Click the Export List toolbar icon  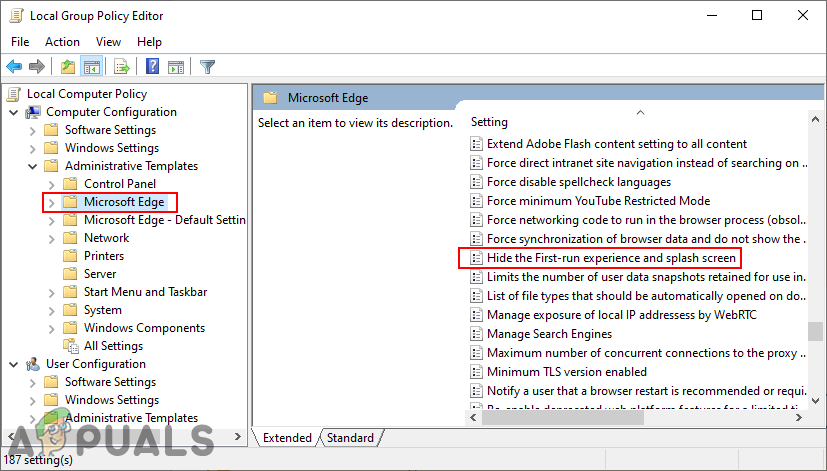point(122,67)
